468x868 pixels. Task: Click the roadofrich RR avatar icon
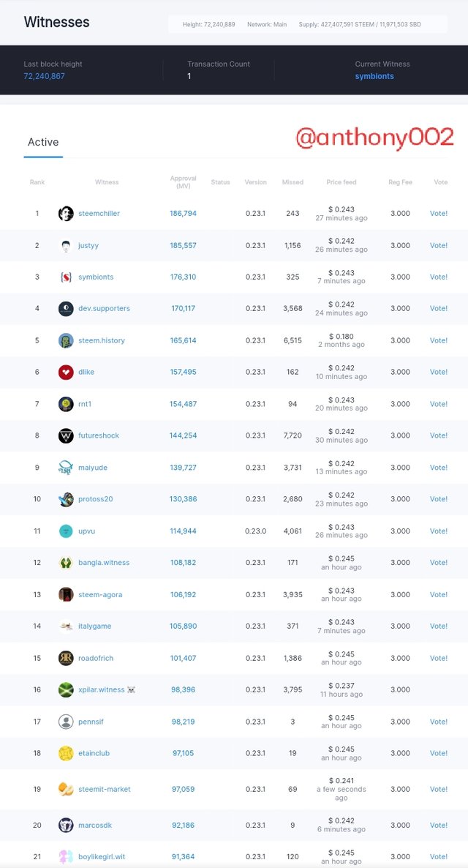(66, 658)
